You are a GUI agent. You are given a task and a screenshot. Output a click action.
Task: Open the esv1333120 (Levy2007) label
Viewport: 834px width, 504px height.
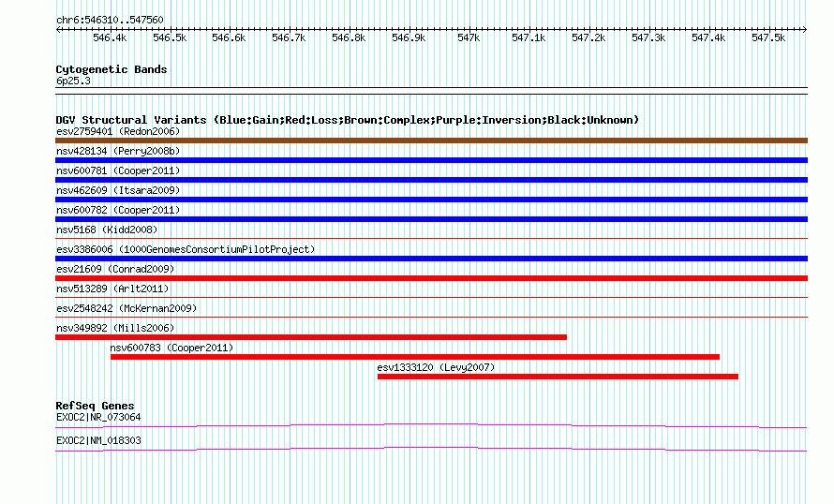[436, 367]
